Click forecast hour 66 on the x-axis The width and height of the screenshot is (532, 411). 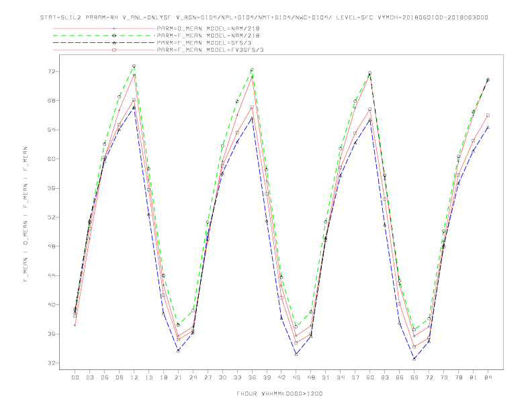pos(400,377)
